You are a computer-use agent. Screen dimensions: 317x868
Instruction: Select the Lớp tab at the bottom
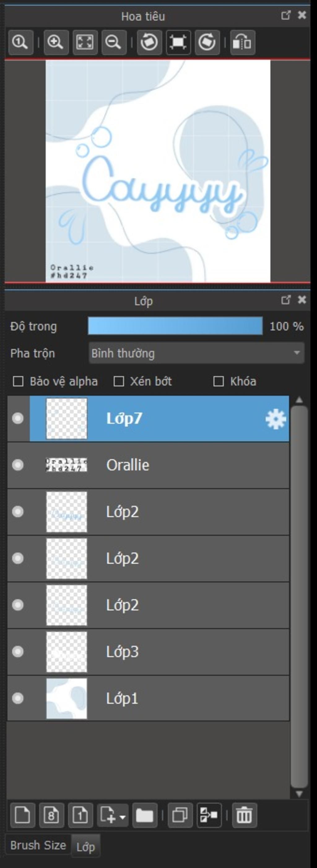coord(85,847)
